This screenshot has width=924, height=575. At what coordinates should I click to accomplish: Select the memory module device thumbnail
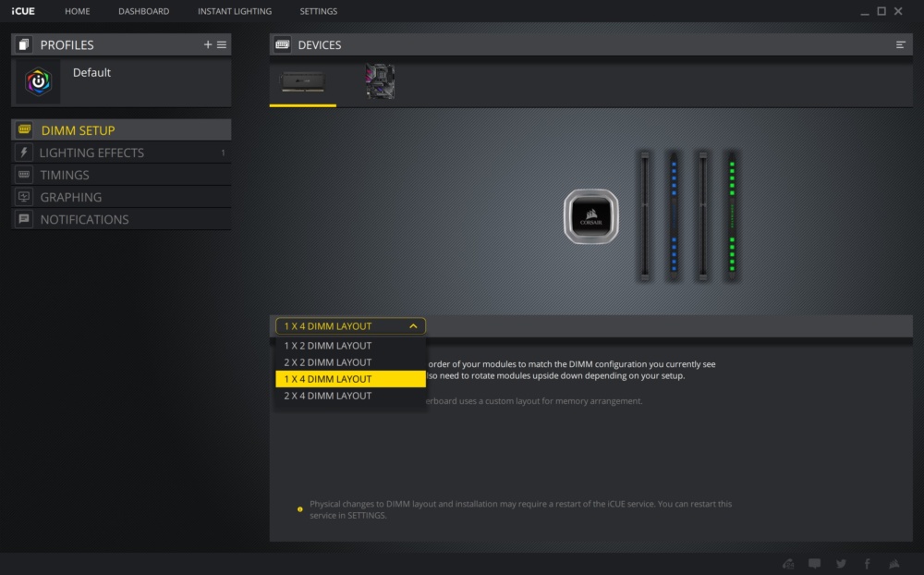[x=303, y=81]
